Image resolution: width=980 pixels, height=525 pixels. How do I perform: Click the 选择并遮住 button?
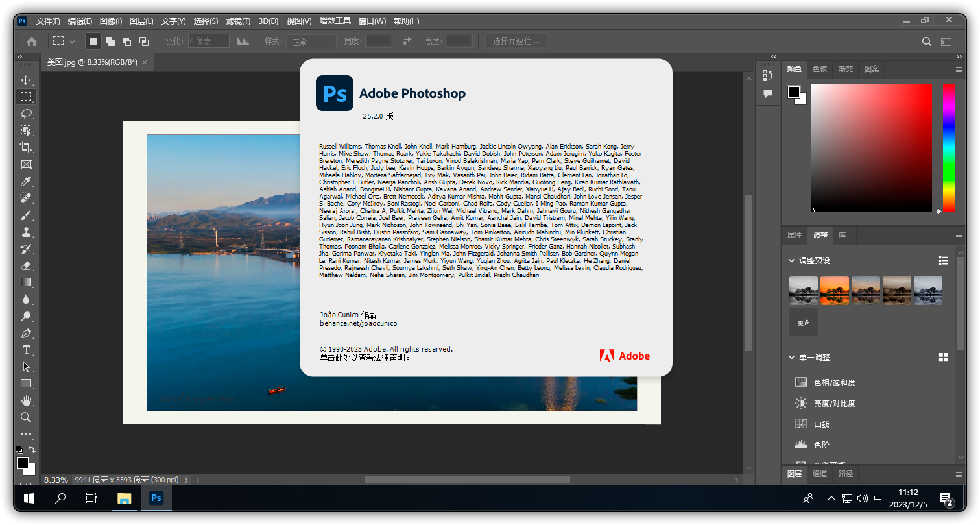pos(516,42)
